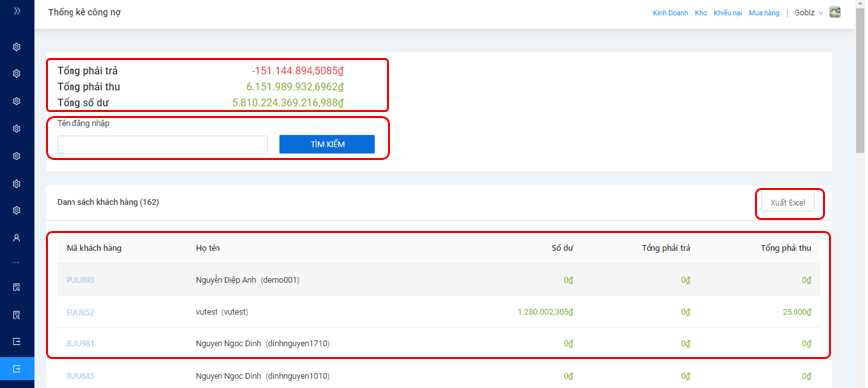
Task: Open the Kinh Doanh menu link
Action: [x=670, y=13]
